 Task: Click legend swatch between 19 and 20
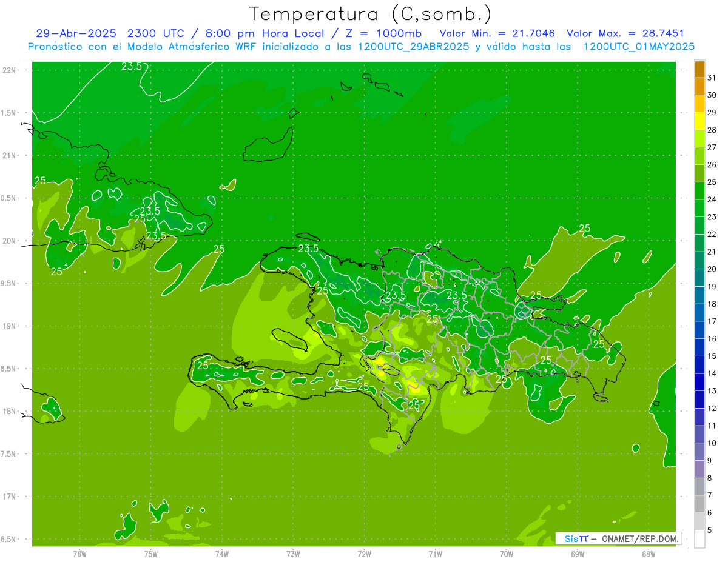[699, 278]
